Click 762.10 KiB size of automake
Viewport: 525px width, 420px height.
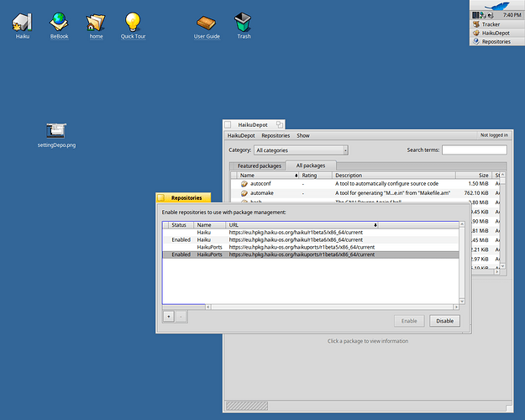(476, 193)
